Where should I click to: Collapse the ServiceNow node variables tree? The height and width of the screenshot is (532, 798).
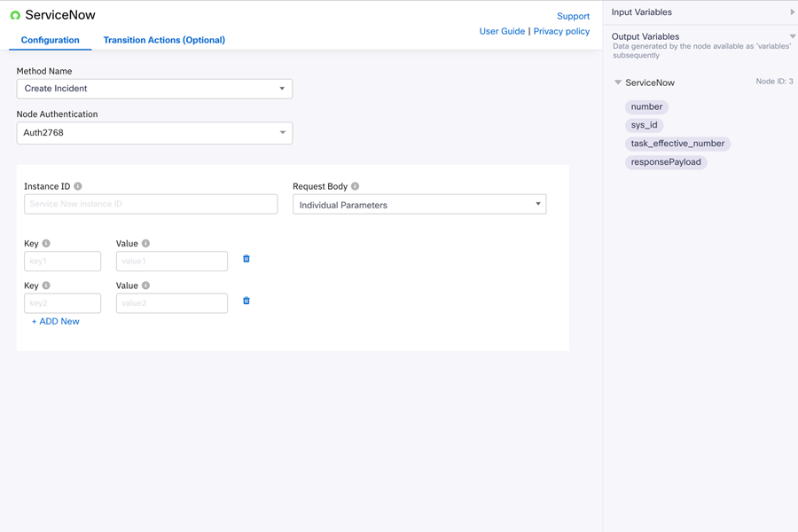click(x=618, y=82)
